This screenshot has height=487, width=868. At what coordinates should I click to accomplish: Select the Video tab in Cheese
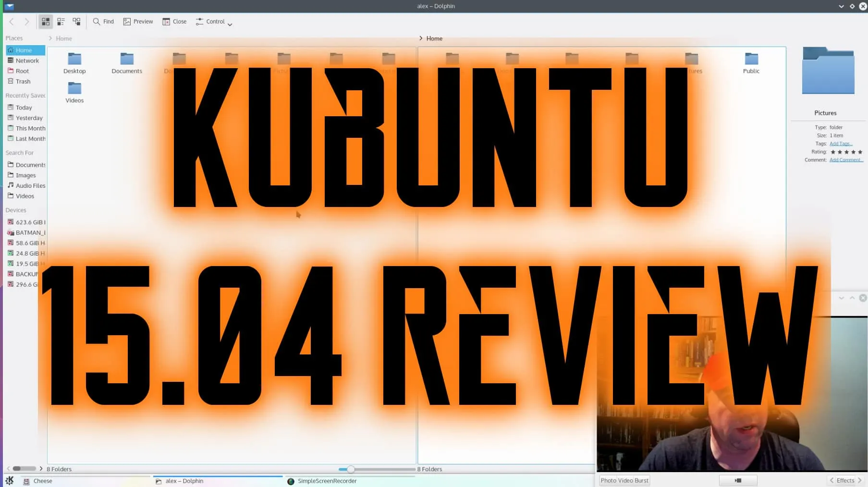(x=625, y=480)
